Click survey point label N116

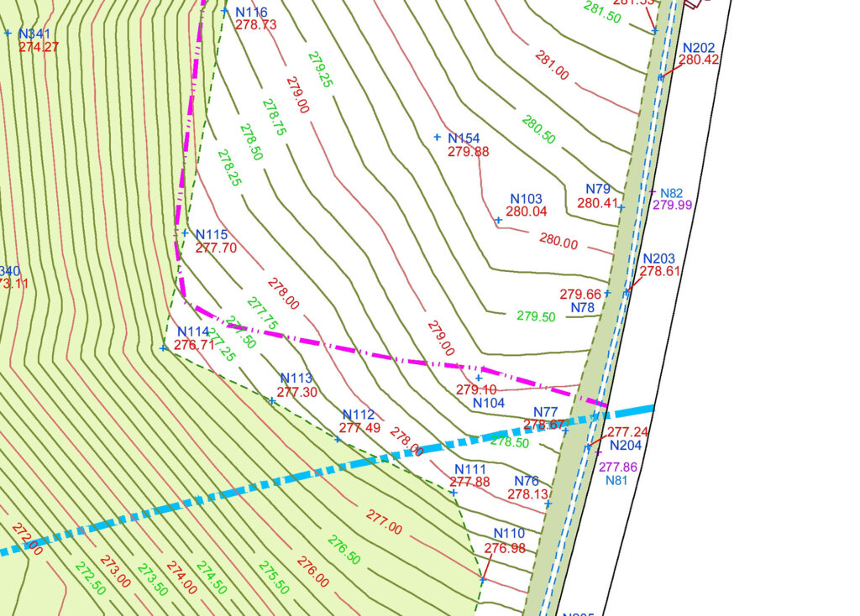tap(251, 12)
